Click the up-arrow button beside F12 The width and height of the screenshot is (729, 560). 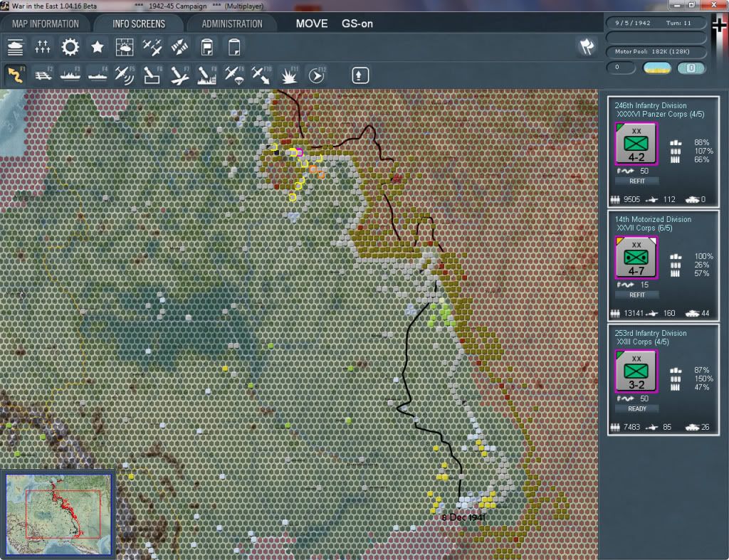click(360, 75)
